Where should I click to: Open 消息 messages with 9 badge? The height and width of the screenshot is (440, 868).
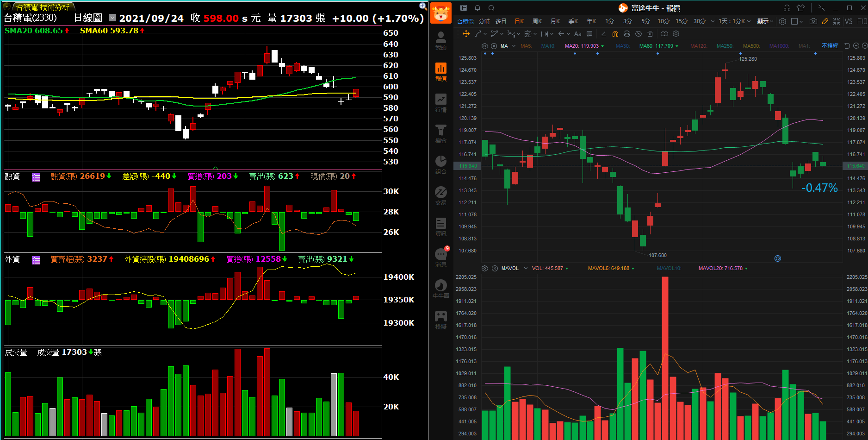[441, 258]
